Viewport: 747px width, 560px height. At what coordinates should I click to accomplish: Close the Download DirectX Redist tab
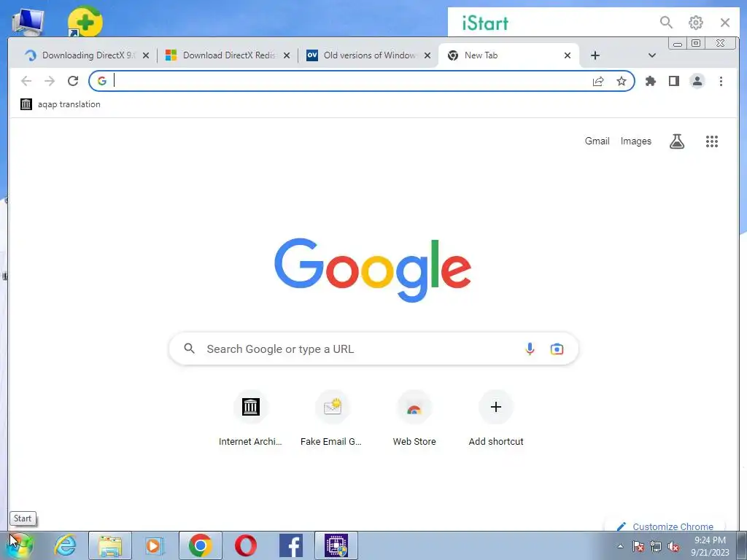coord(286,55)
